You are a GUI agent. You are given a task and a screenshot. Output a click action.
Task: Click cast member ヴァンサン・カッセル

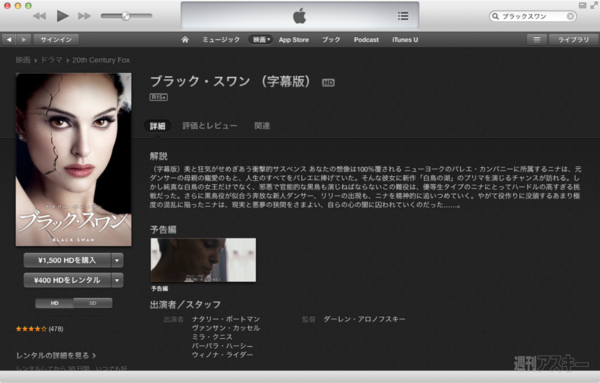226,328
